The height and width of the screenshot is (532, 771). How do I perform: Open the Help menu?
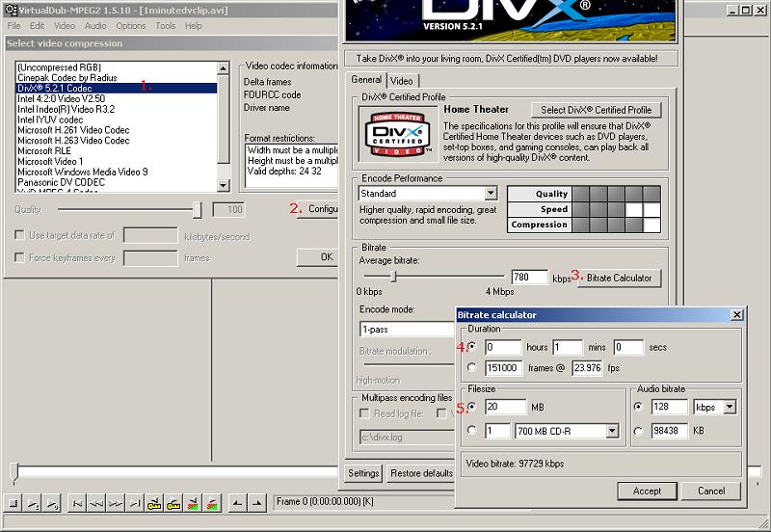pyautogui.click(x=194, y=26)
